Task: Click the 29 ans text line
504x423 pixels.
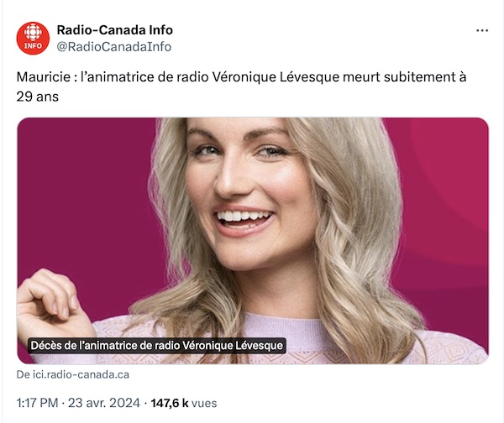Action: pyautogui.click(x=37, y=97)
